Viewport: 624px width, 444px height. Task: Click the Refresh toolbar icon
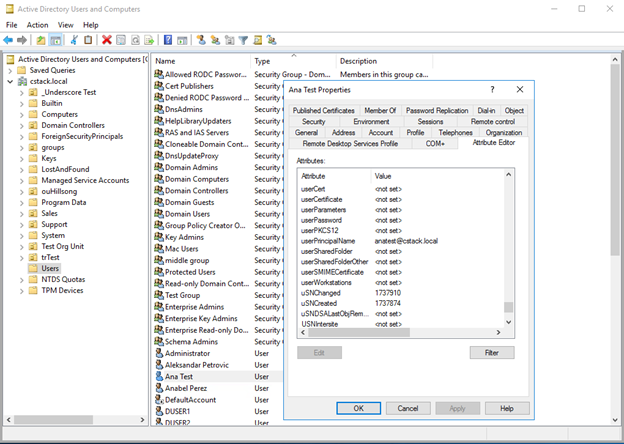pyautogui.click(x=135, y=40)
